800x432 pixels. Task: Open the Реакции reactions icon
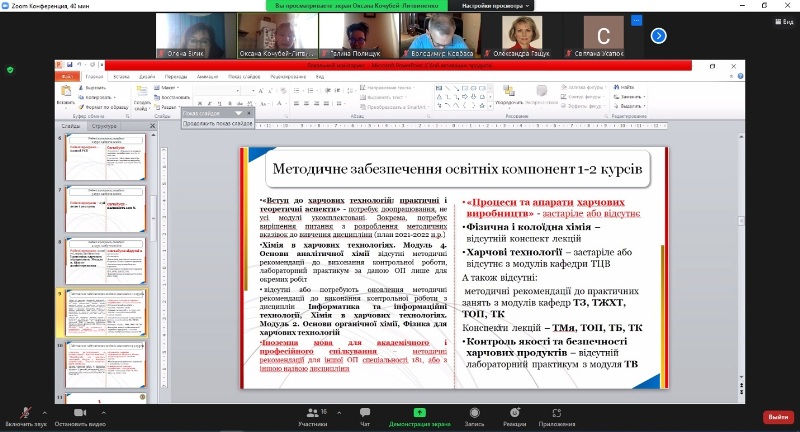point(514,412)
